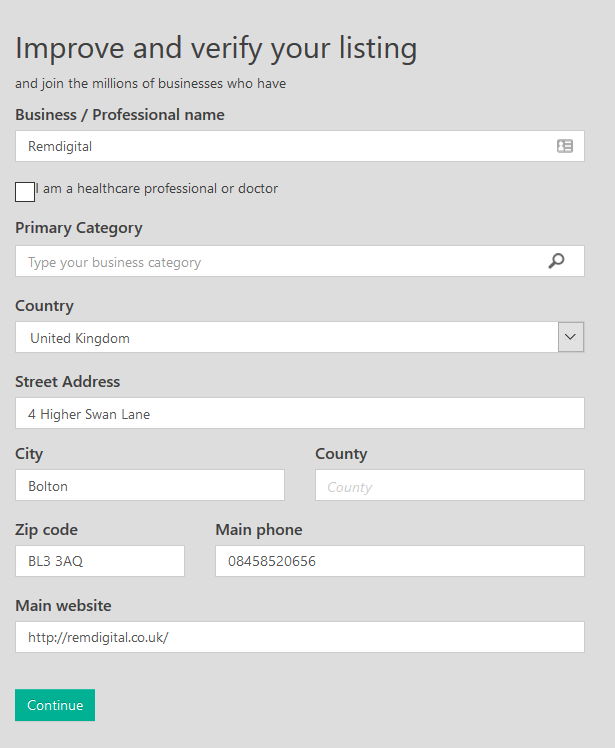Click the green Continue button
This screenshot has height=748, width=615.
pos(55,705)
